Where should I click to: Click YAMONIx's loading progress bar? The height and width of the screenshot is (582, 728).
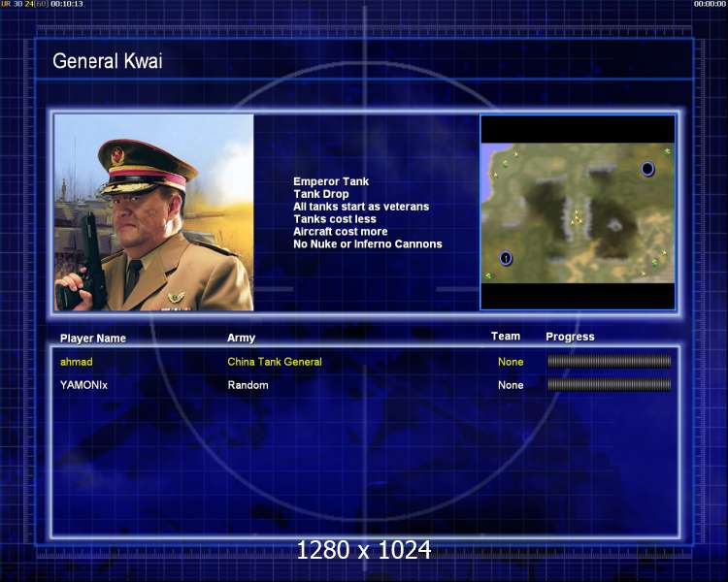point(610,384)
